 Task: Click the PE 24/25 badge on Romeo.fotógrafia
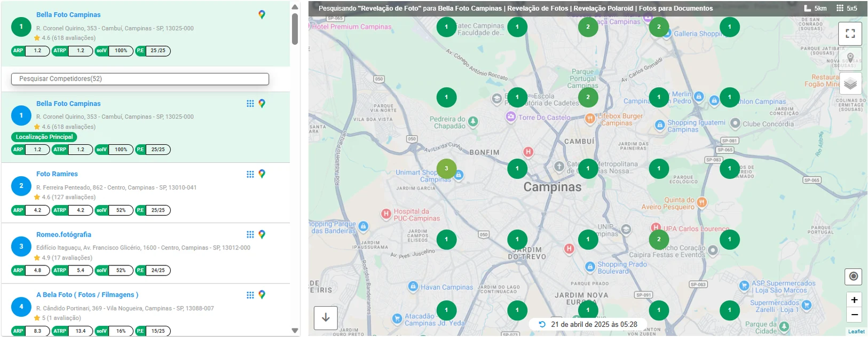pyautogui.click(x=153, y=271)
